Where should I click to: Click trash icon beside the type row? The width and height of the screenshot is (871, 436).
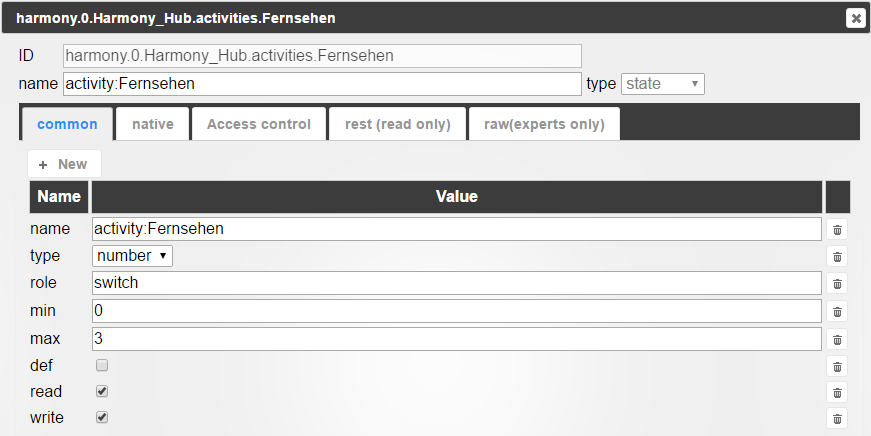point(838,257)
